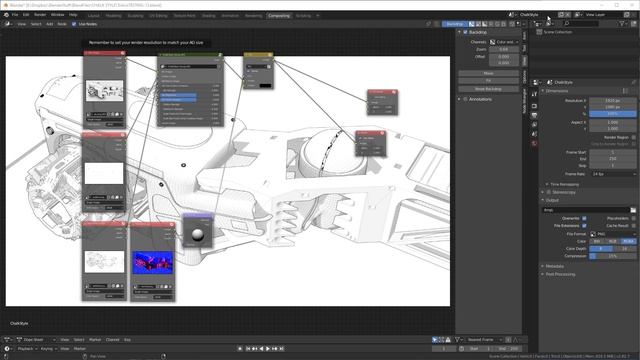Viewport: 640px width, 360px height.
Task: Open the Blender logo menu
Action: [x=6, y=15]
